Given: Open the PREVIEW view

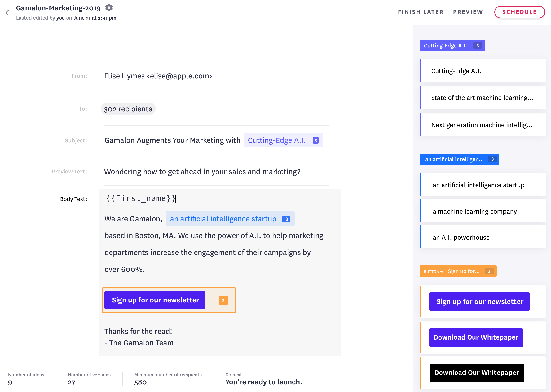Looking at the screenshot, I should tap(468, 12).
